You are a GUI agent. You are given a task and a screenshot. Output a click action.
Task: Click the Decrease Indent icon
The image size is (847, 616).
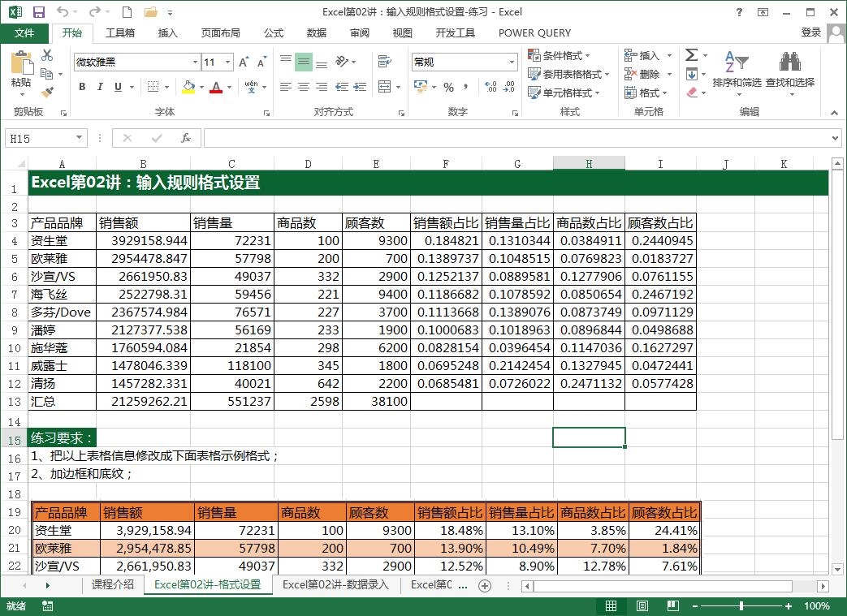click(x=341, y=87)
